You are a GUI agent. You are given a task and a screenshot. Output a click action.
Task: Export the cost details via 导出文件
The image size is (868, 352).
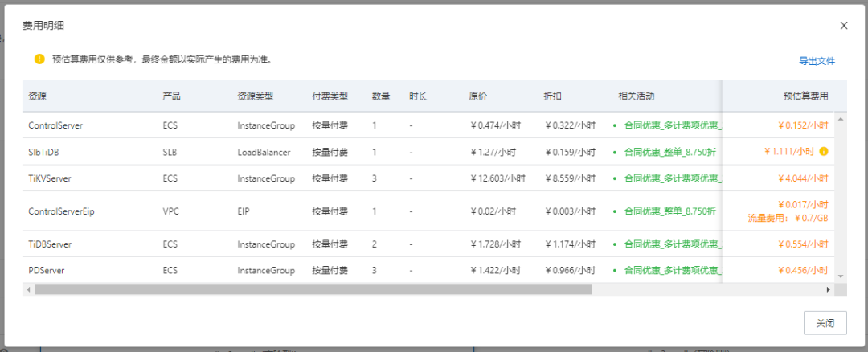click(817, 61)
